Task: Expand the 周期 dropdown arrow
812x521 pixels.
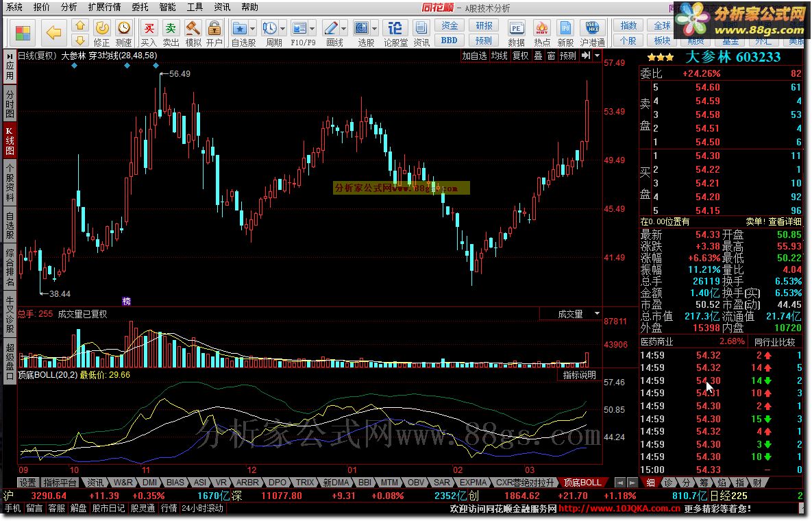Action: [x=283, y=29]
